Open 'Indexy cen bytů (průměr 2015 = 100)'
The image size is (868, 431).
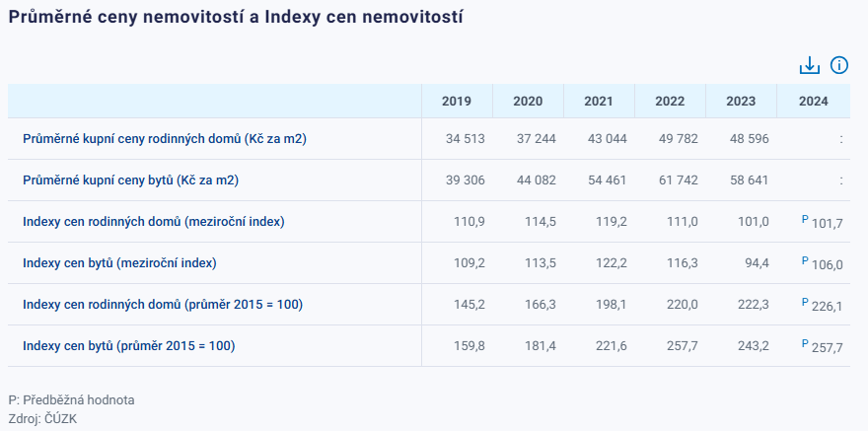point(129,346)
